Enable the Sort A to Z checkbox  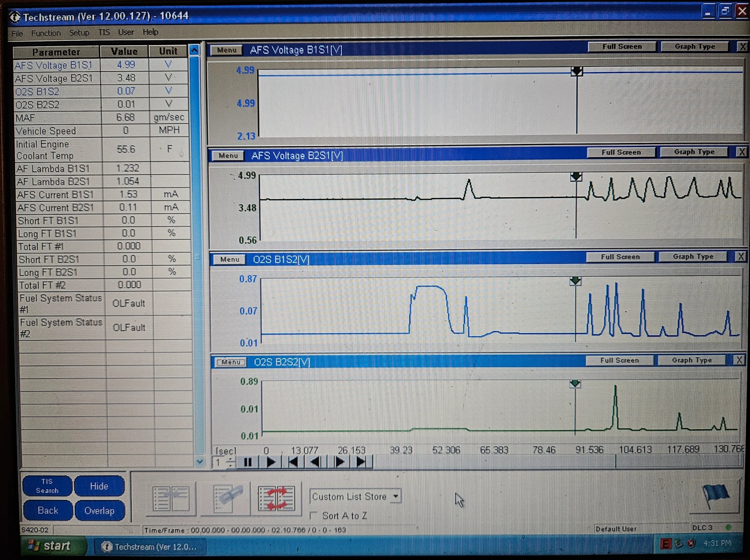[313, 515]
